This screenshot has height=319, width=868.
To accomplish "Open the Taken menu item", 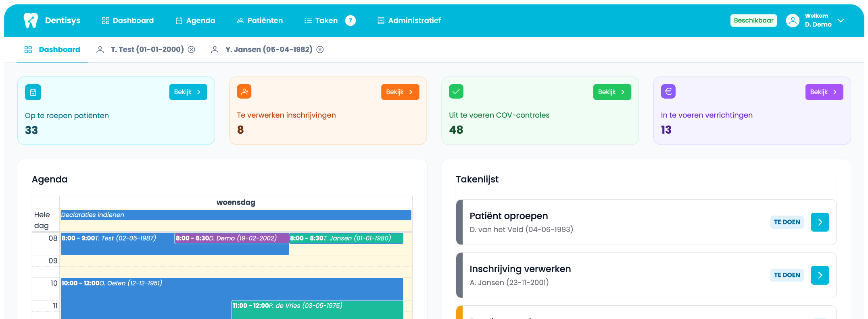I will pyautogui.click(x=321, y=21).
